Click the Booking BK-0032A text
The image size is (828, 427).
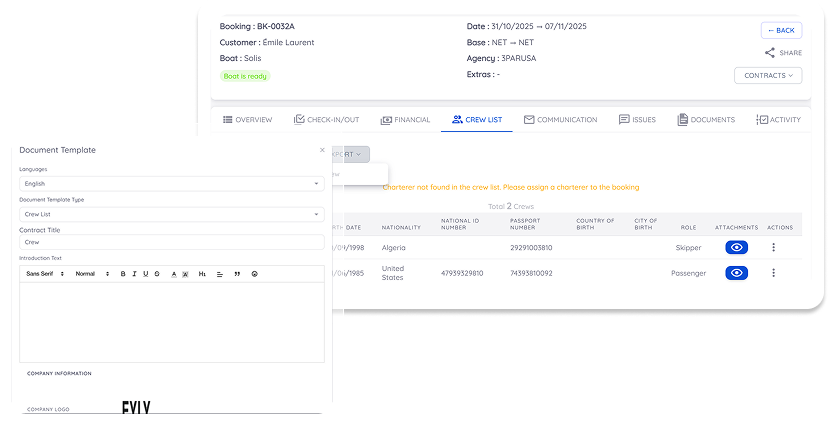point(257,26)
